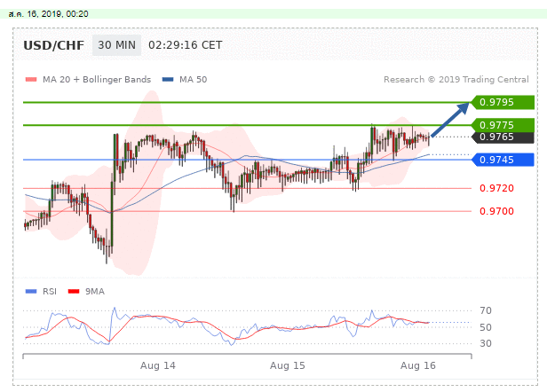The image size is (547, 392).
Task: Click the blue RSI legend swatch
Action: pos(31,291)
